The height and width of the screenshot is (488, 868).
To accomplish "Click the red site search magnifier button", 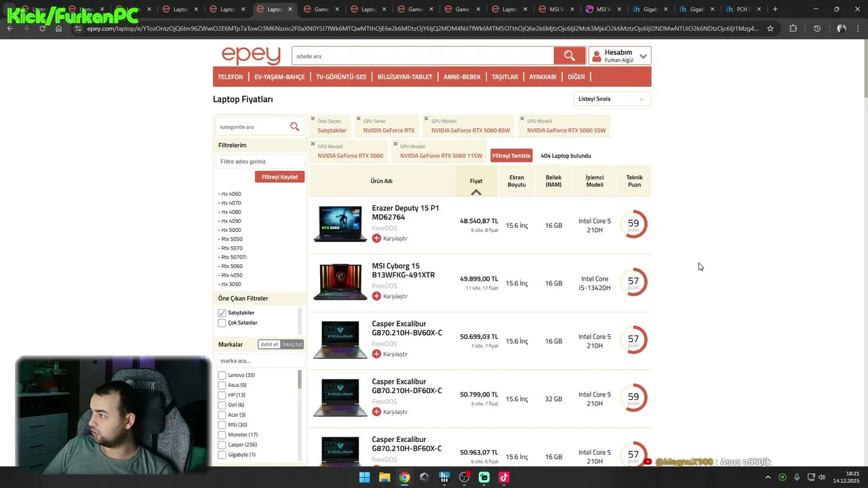I will tap(569, 56).
